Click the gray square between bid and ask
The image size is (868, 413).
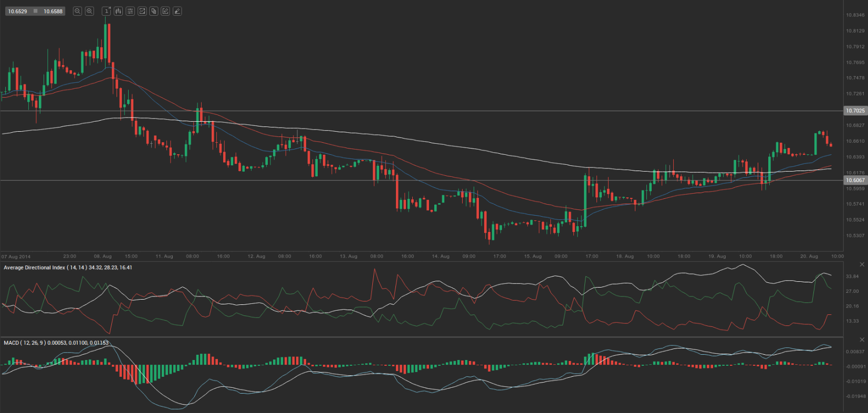pyautogui.click(x=35, y=11)
